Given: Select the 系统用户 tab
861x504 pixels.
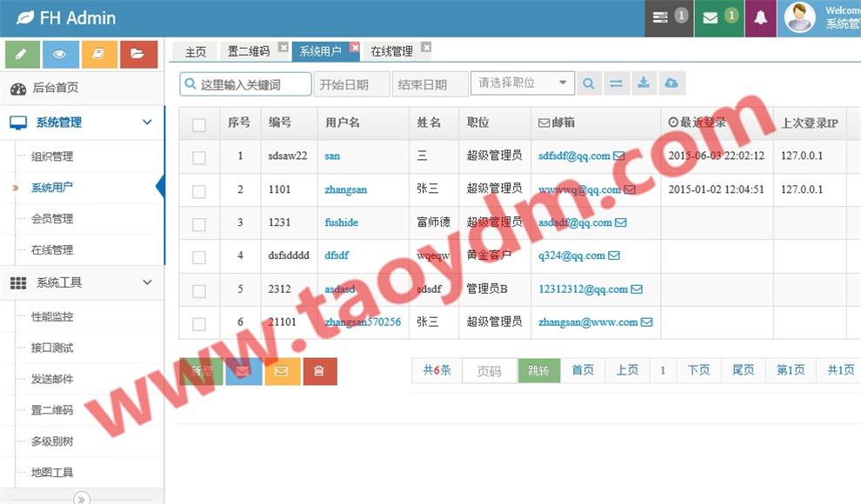Looking at the screenshot, I should click(x=320, y=51).
